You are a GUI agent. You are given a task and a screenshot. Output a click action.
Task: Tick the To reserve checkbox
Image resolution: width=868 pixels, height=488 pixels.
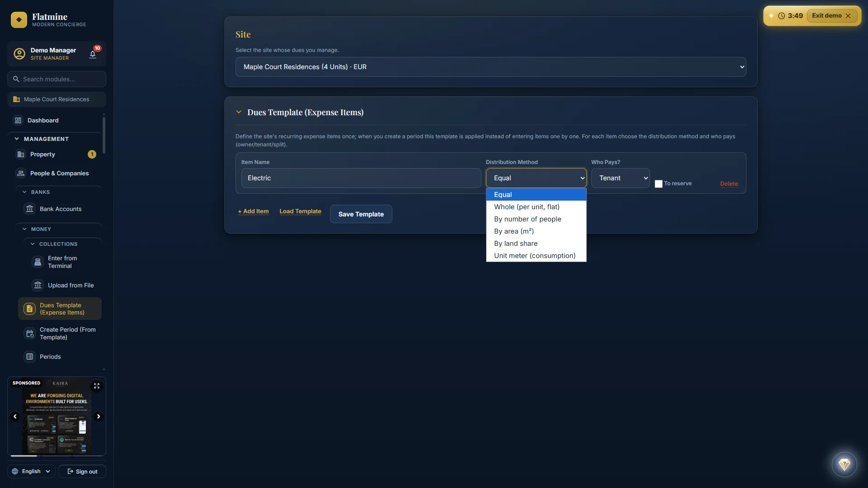click(x=658, y=184)
